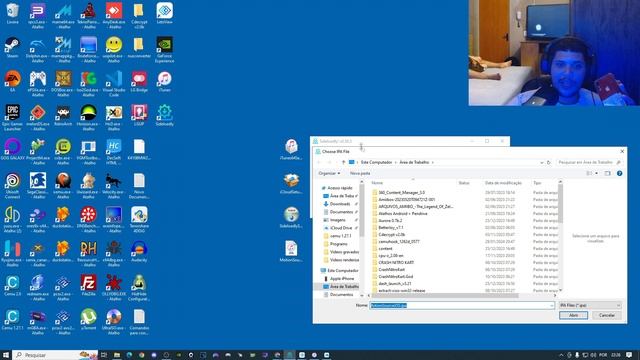Open the notification center on the taskbar
The width and height of the screenshot is (640, 360).
tap(629, 355)
